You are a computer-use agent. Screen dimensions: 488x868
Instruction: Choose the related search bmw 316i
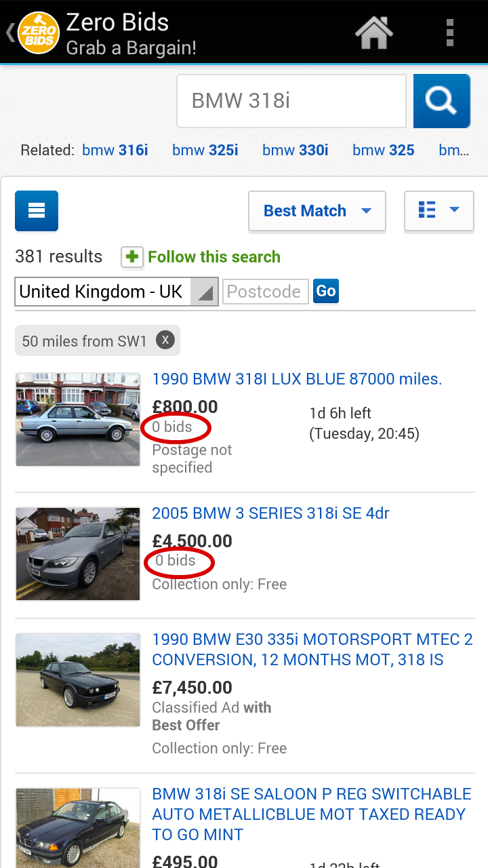point(115,150)
